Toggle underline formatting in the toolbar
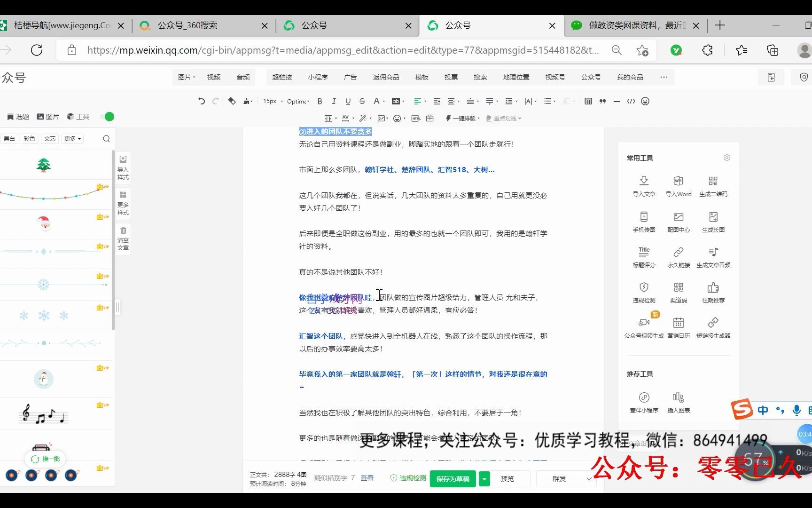This screenshot has height=508, width=812. pos(348,101)
